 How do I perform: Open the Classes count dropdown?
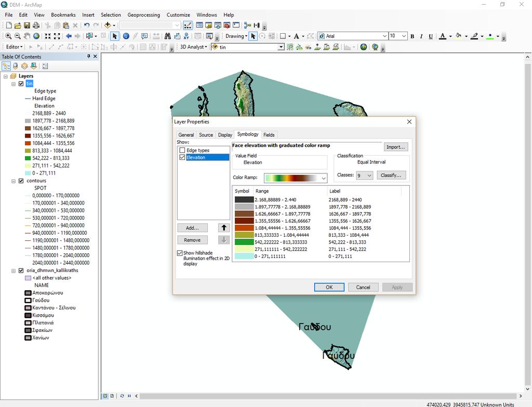coord(369,175)
